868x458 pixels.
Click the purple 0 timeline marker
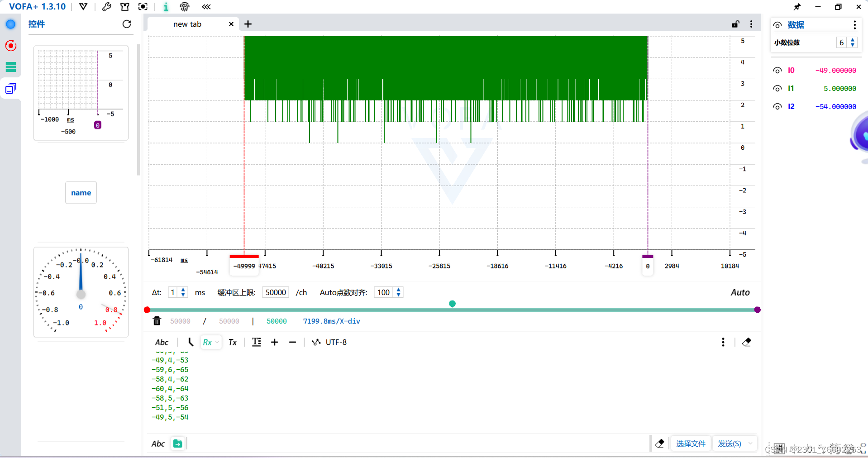[x=648, y=266]
